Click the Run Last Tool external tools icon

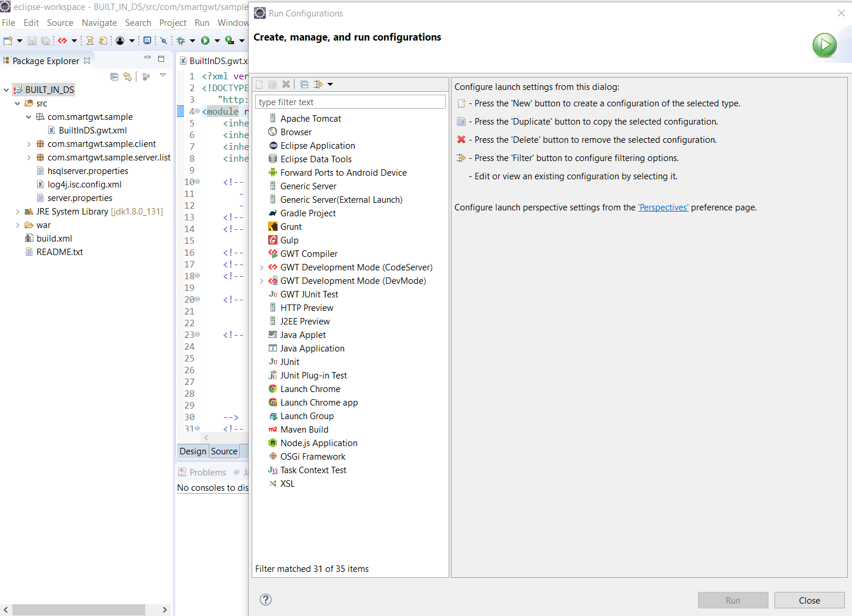pos(229,41)
